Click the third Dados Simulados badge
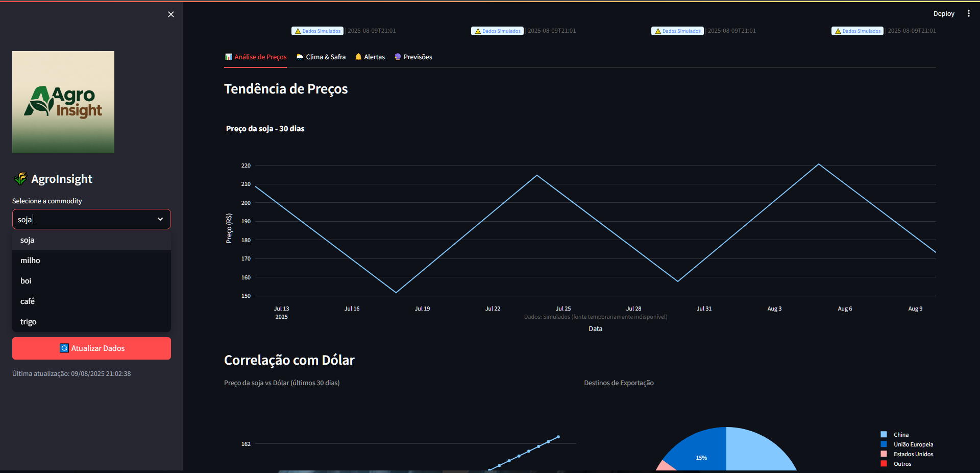980x473 pixels. click(677, 31)
